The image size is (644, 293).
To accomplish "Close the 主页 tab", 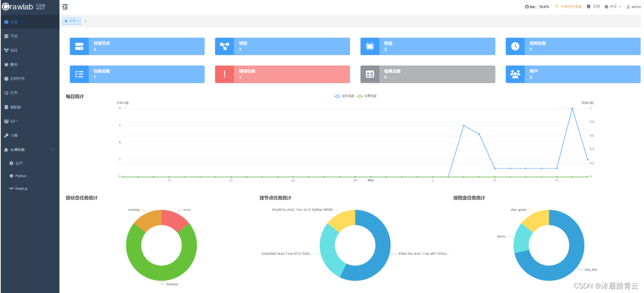I will [x=78, y=21].
